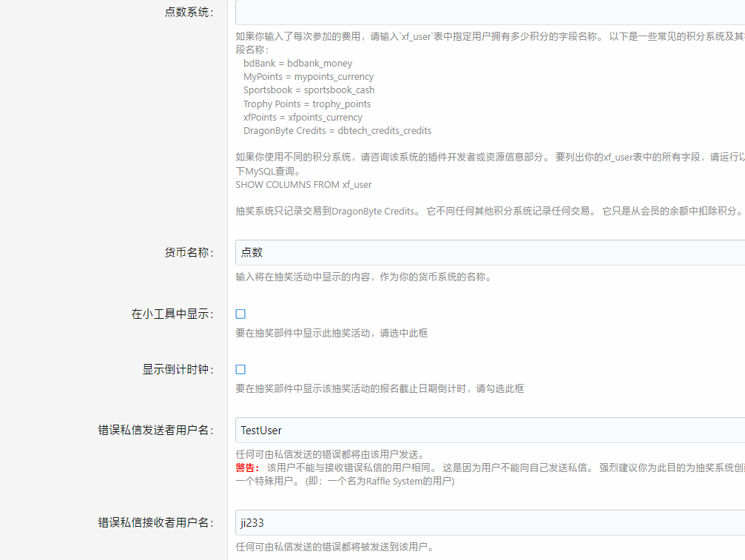Click the 错误私信接收者用户名 label
The width and height of the screenshot is (745, 560).
point(155,523)
